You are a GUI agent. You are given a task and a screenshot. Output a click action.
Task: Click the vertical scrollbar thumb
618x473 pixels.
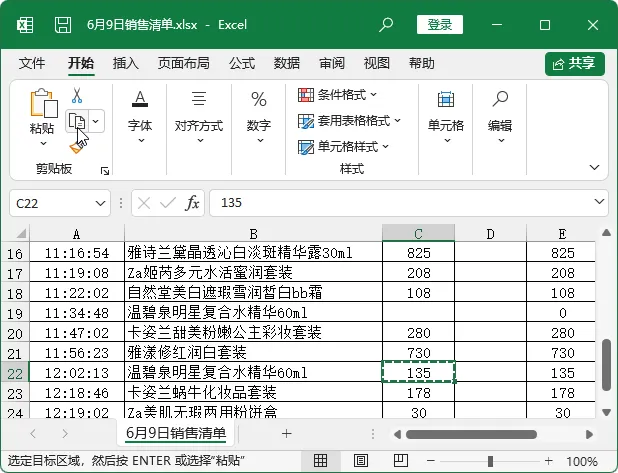point(607,365)
